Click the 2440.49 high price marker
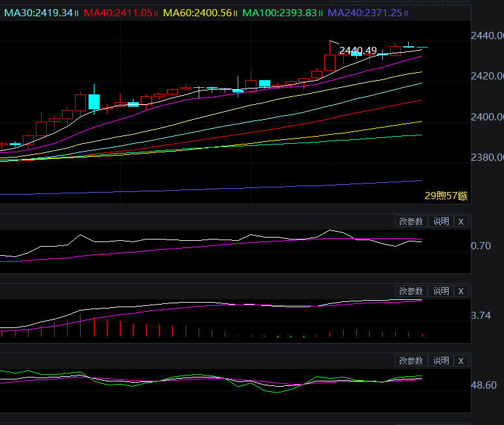This screenshot has width=504, height=425. pos(358,51)
